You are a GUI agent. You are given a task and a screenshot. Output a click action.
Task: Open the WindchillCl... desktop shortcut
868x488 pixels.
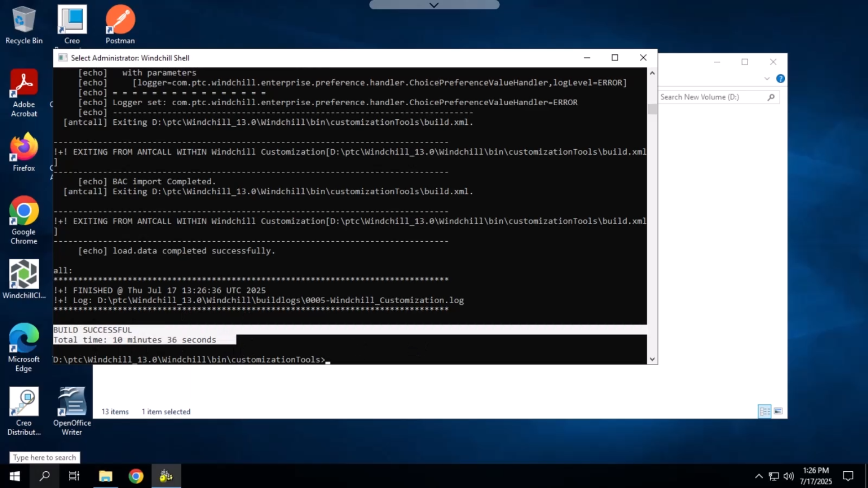pyautogui.click(x=24, y=280)
